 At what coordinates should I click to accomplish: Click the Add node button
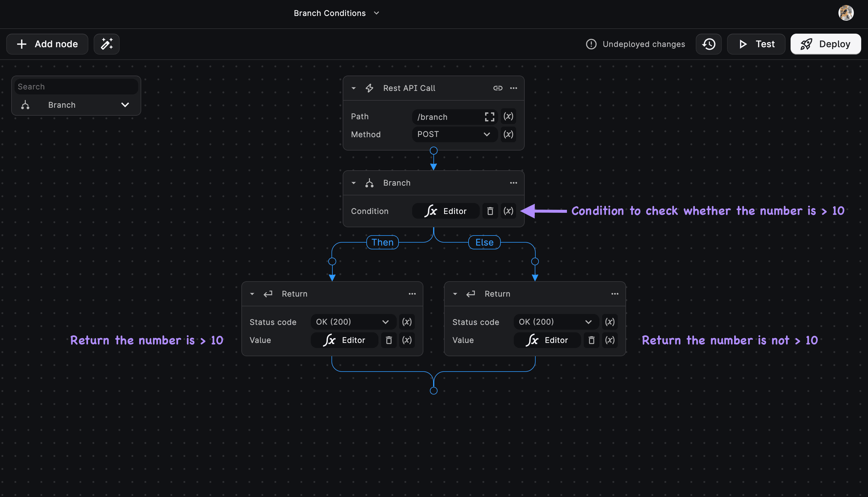(47, 44)
